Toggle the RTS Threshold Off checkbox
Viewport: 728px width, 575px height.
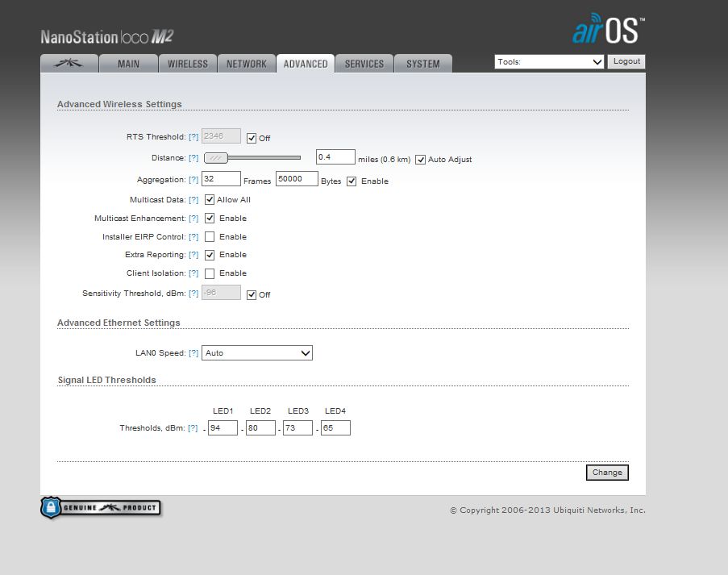tap(252, 138)
